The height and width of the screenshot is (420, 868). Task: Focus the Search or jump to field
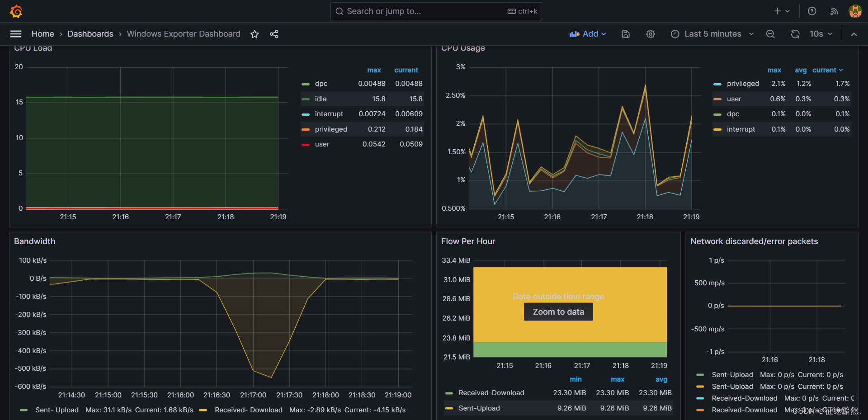[436, 11]
